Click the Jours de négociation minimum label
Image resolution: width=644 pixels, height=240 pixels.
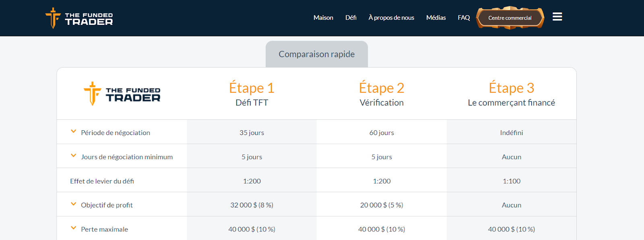127,157
